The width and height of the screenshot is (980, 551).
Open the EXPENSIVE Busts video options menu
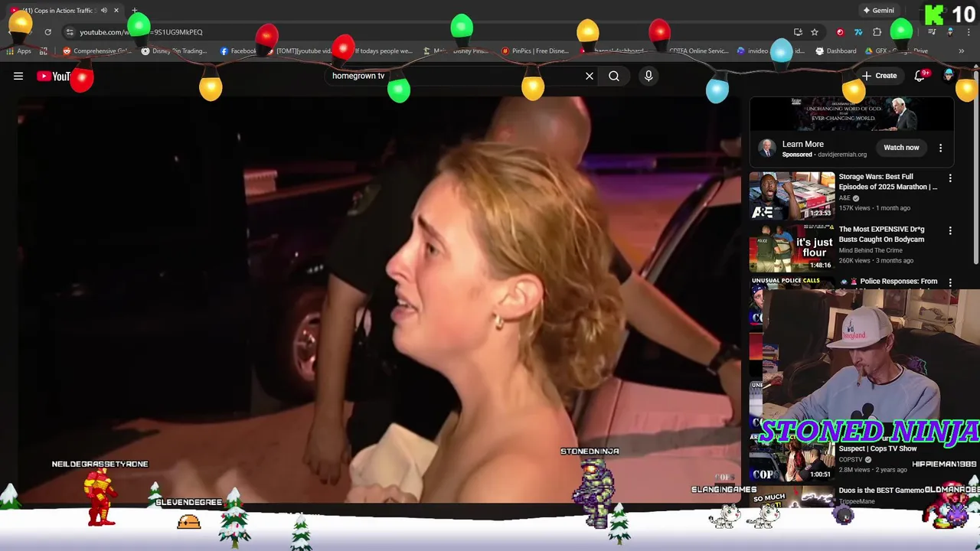coord(950,230)
